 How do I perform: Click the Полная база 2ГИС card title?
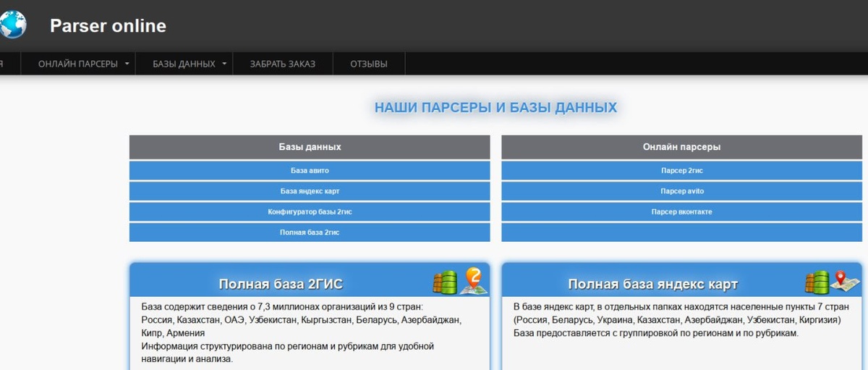tap(281, 284)
